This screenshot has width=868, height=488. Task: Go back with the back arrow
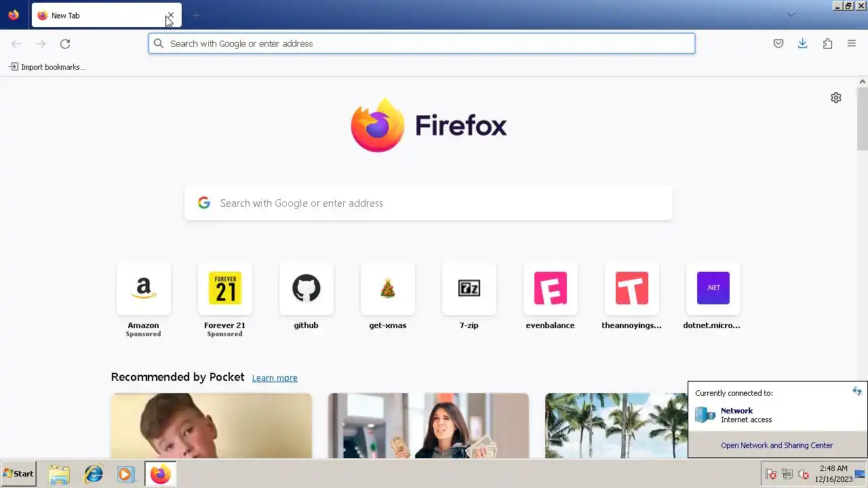(16, 44)
